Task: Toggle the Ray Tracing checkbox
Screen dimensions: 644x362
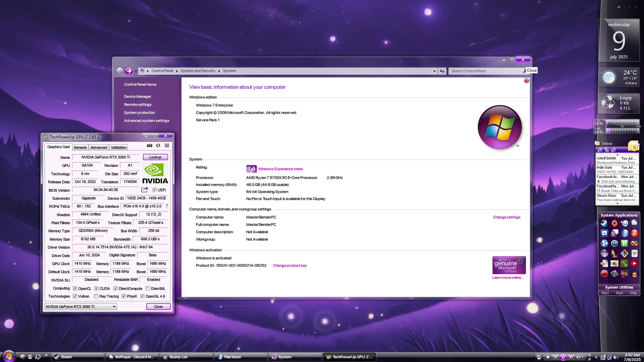Action: pyautogui.click(x=96, y=296)
